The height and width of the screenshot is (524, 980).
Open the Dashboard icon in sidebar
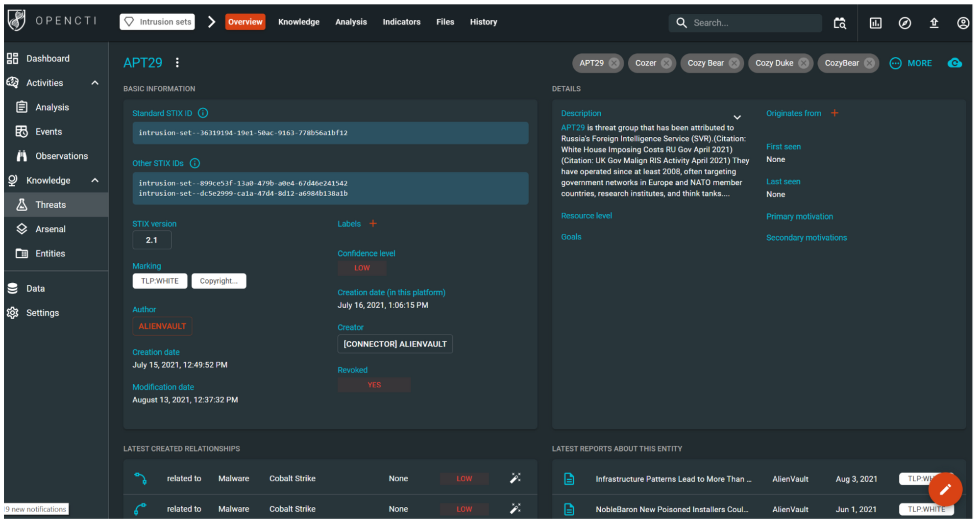13,58
